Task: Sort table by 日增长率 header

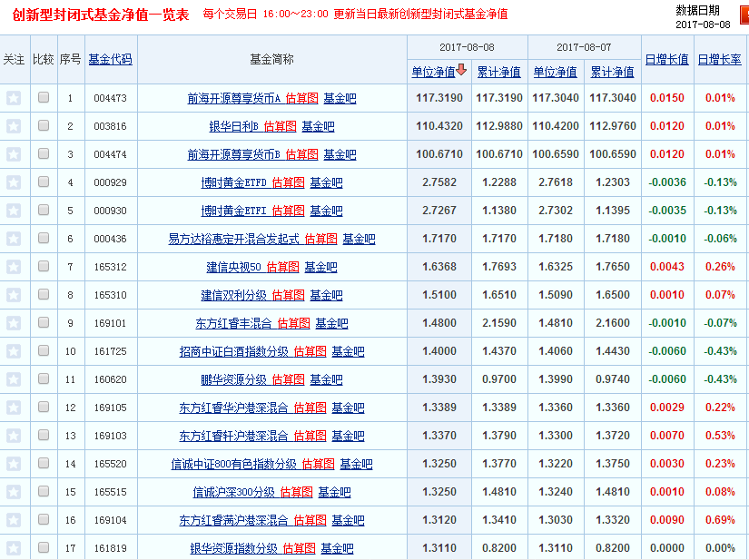Action: point(719,59)
